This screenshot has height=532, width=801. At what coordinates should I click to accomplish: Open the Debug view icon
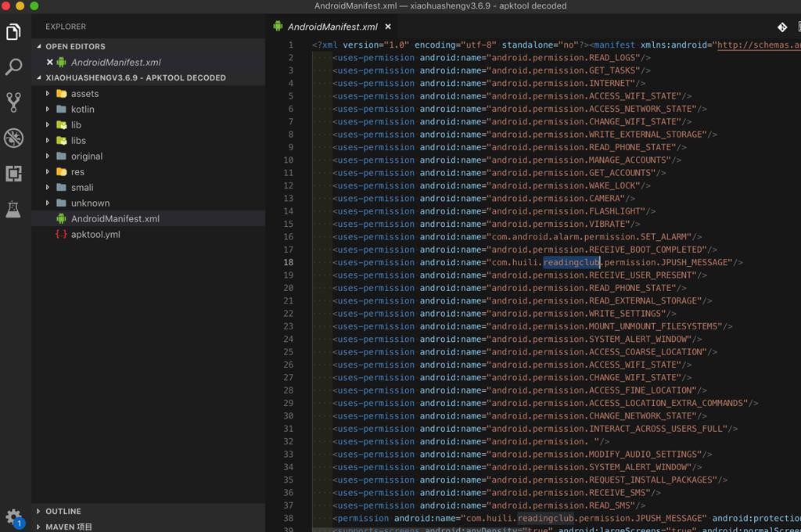(13, 138)
